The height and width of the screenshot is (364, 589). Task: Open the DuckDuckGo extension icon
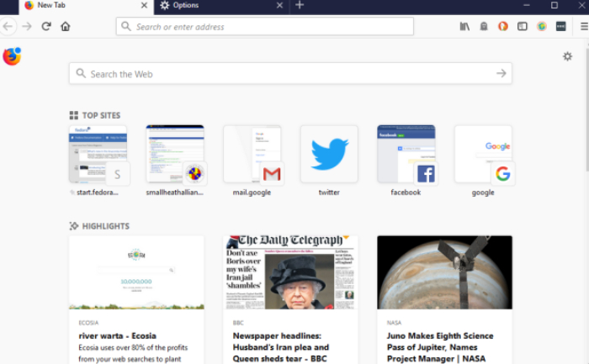click(503, 26)
